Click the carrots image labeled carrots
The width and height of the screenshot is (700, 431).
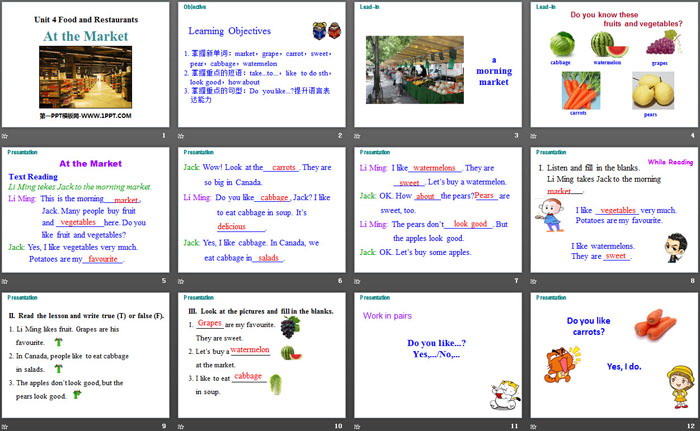tap(581, 91)
